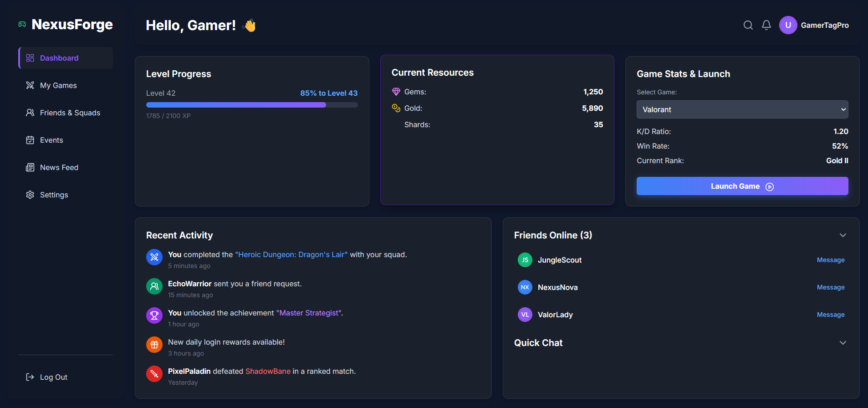Click the NexusForge brand name

[72, 24]
